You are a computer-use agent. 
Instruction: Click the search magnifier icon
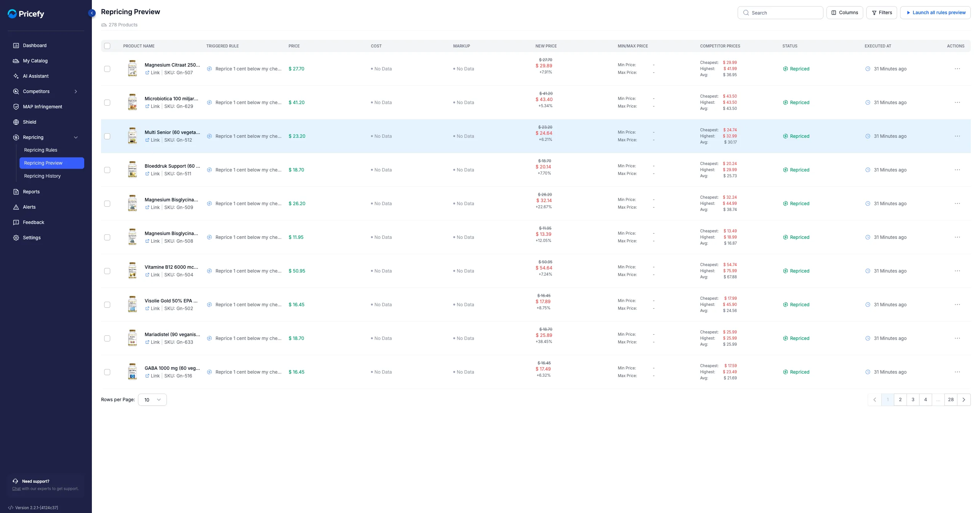(x=746, y=13)
